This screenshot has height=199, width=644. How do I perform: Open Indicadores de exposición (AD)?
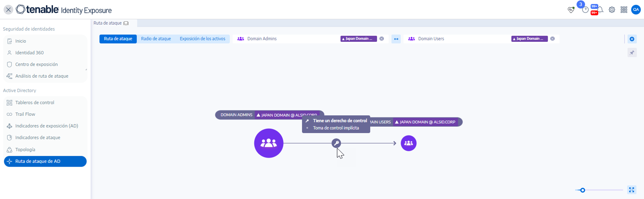pyautogui.click(x=45, y=126)
